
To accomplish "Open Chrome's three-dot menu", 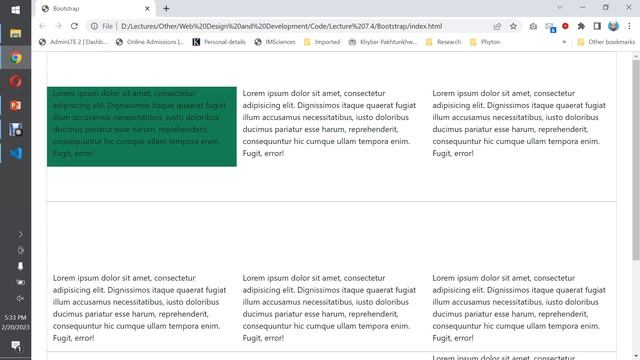I will click(x=629, y=26).
